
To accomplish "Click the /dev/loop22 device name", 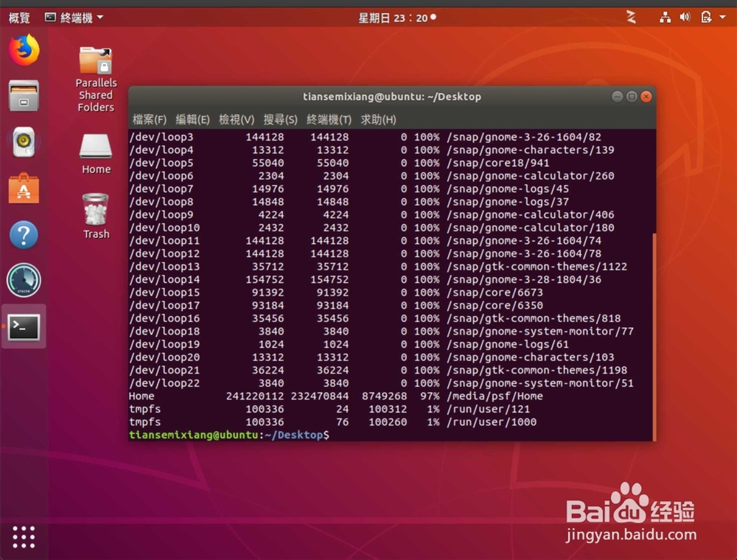I will [x=164, y=383].
